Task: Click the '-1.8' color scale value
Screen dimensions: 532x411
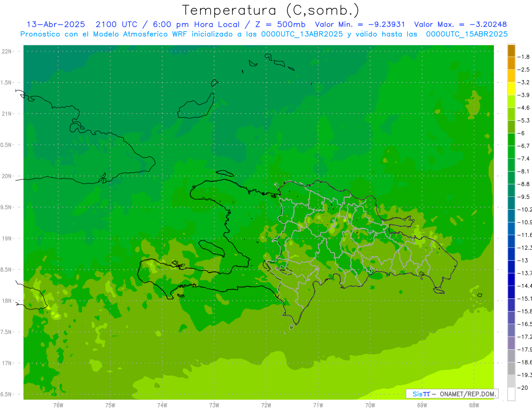Action: pos(524,57)
